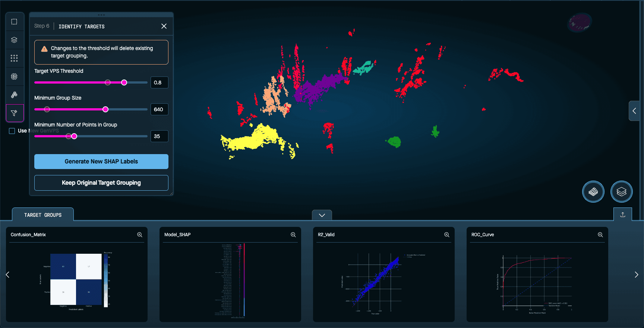Click the cluster molecule icon in the sidebar
644x328 pixels.
[14, 95]
